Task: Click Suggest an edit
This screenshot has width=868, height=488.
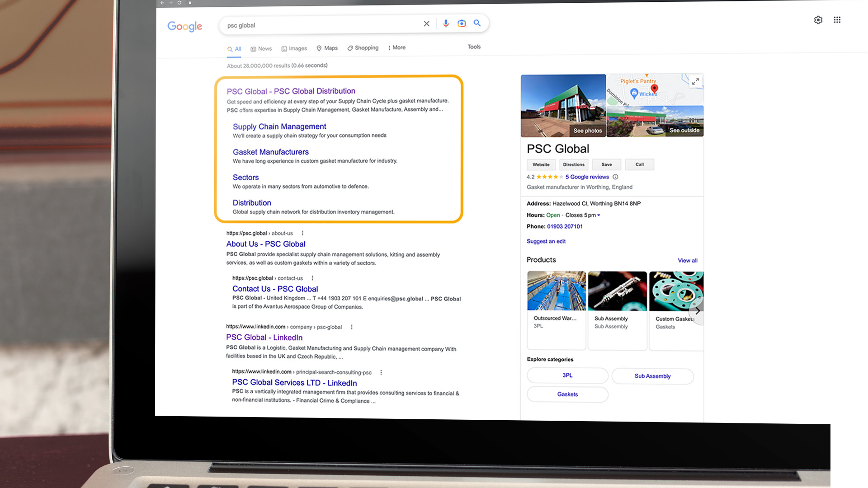Action: pyautogui.click(x=546, y=241)
